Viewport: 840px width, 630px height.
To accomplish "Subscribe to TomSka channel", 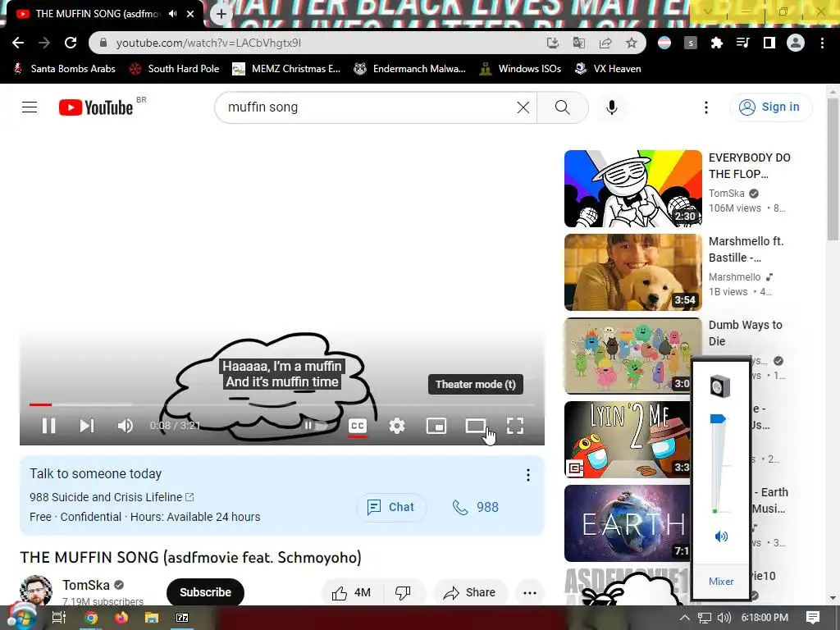I will point(205,592).
